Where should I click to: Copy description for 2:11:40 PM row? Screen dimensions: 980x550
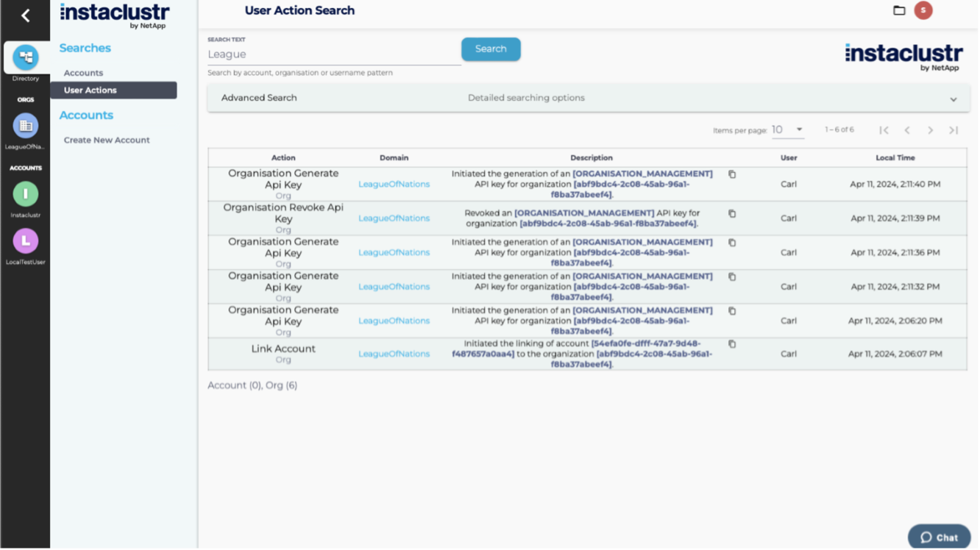tap(733, 174)
